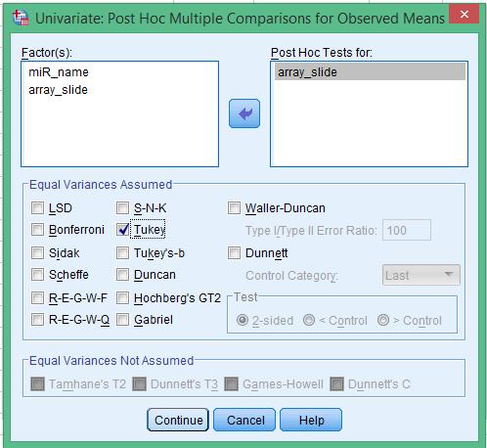This screenshot has width=487, height=448.
Task: Enable the Dunnett test checkbox
Action: [234, 252]
